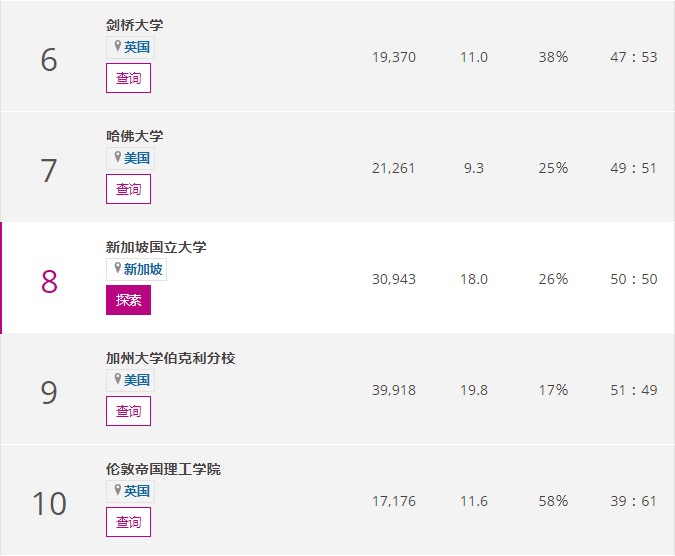
Task: Click the location pin icon beside 英国 under 剑桥大学
Action: [117, 47]
